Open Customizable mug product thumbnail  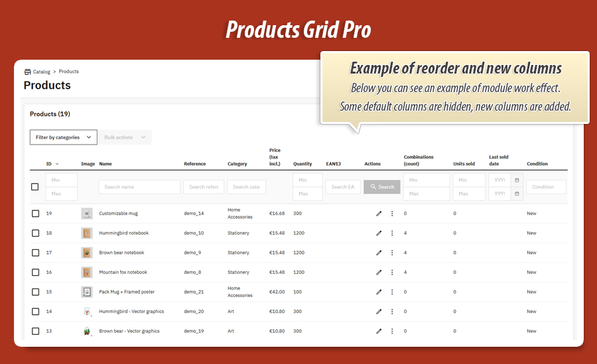87,213
